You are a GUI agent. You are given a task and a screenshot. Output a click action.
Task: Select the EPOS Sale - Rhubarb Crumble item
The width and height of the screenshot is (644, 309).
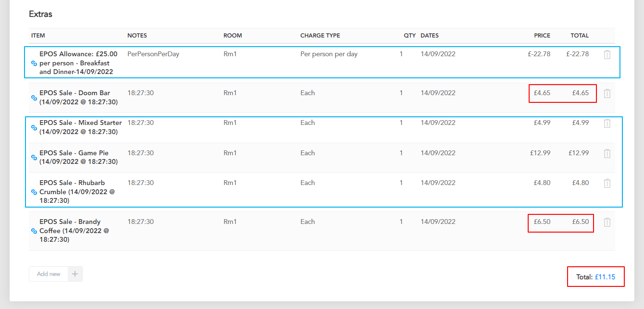tap(77, 192)
